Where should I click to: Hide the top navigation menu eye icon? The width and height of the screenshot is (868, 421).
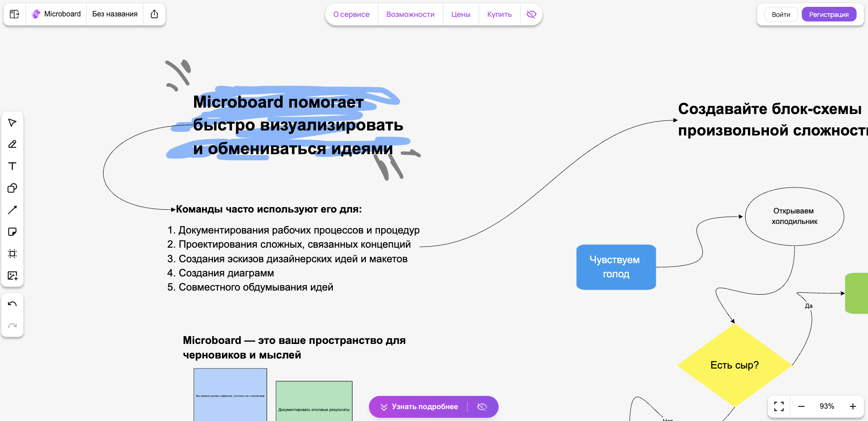point(531,14)
